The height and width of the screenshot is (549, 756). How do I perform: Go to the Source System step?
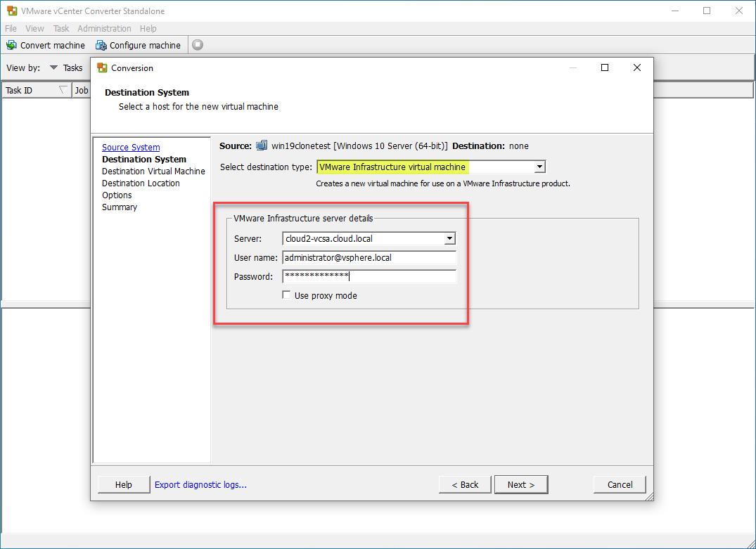pyautogui.click(x=131, y=148)
